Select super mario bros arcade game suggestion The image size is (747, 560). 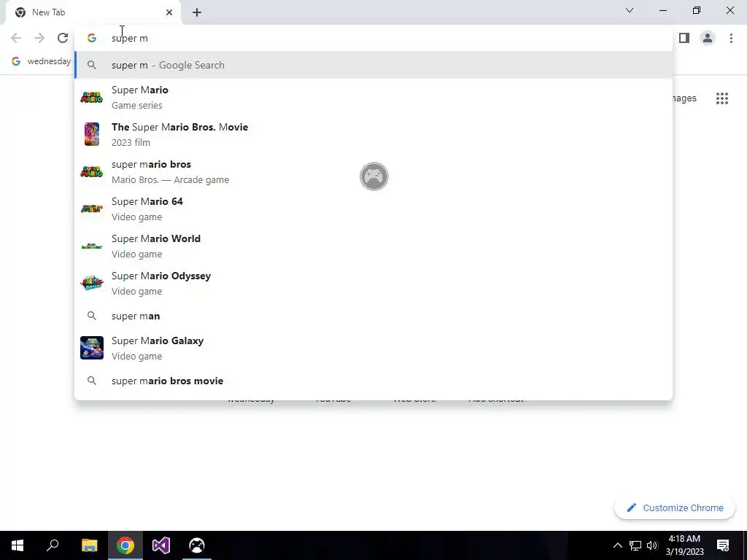click(x=373, y=171)
